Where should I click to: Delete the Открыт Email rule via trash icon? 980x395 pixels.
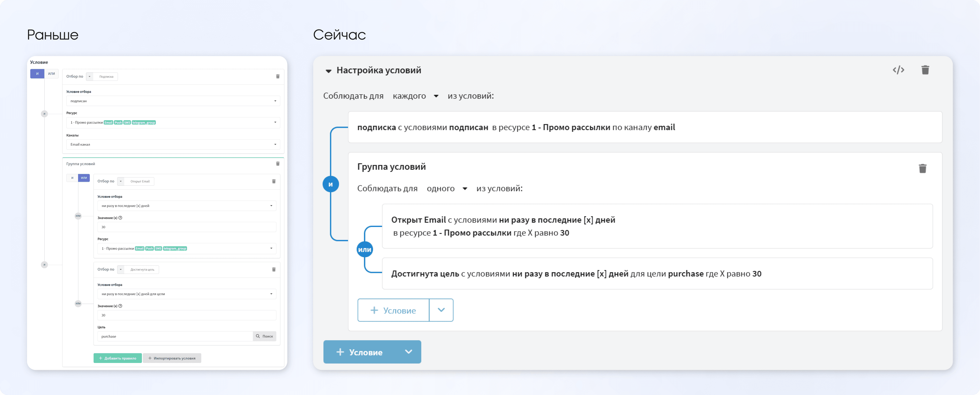tap(274, 181)
